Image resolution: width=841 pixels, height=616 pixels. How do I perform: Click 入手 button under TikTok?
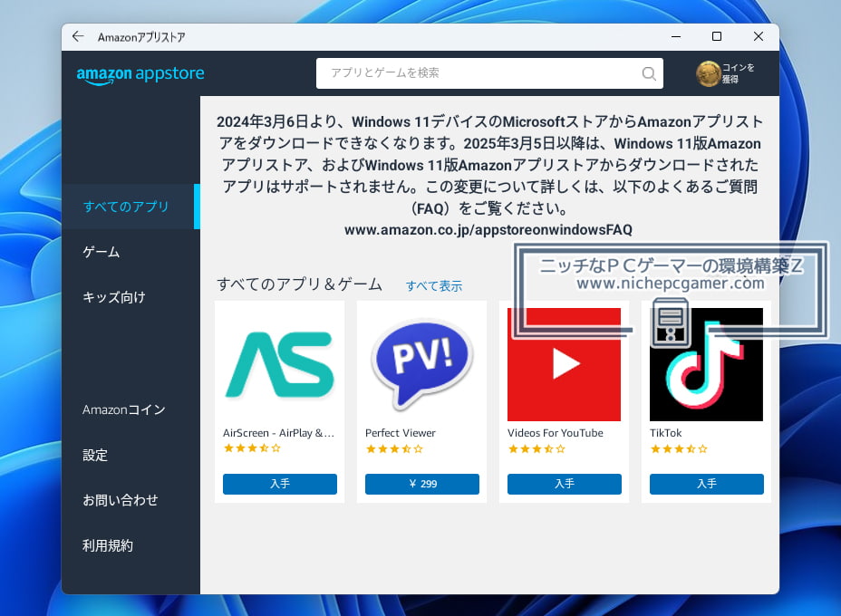coord(706,484)
